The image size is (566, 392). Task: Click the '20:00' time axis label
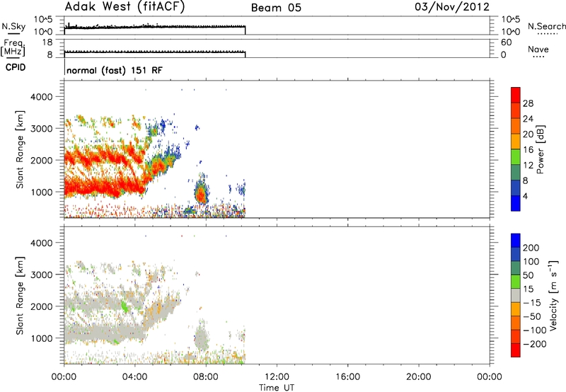click(x=419, y=377)
